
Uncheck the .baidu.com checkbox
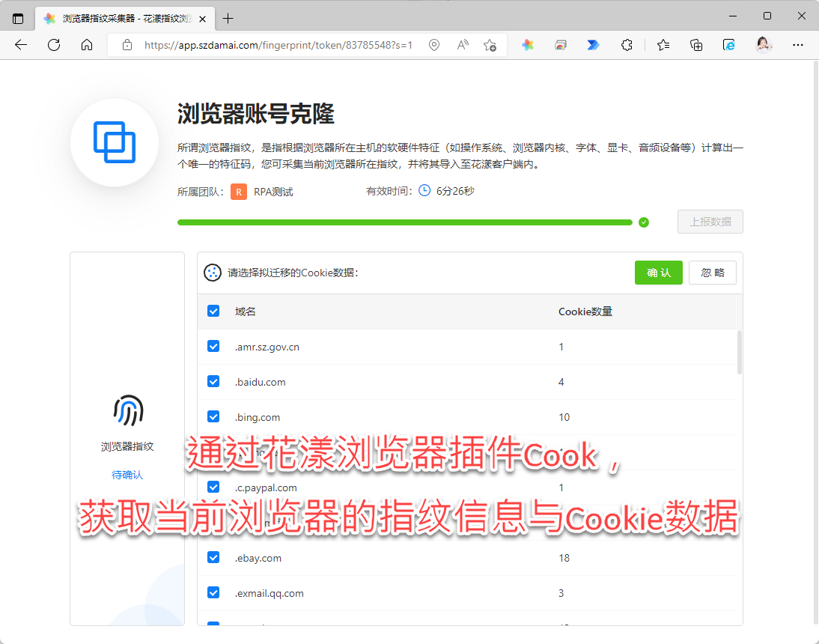coord(213,381)
